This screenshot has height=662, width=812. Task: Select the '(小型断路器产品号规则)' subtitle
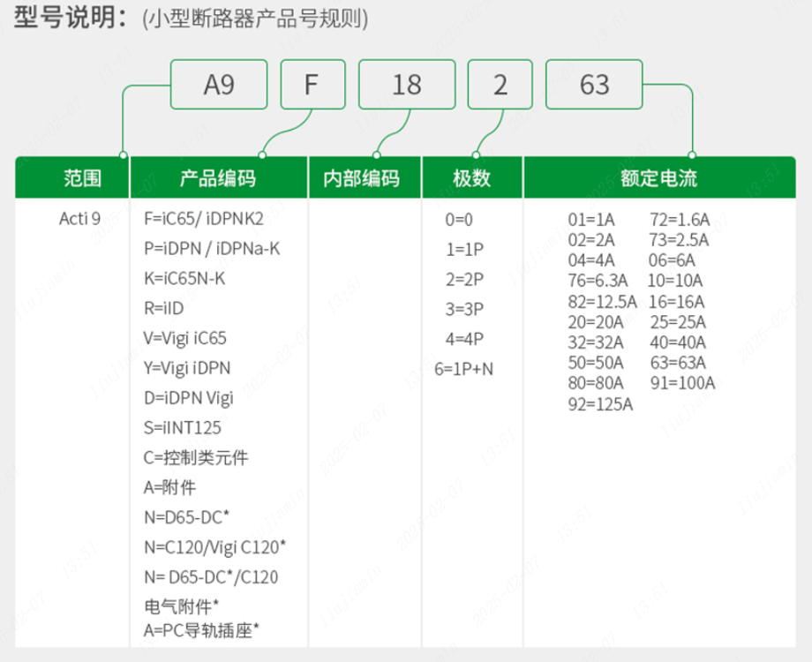coord(255,19)
